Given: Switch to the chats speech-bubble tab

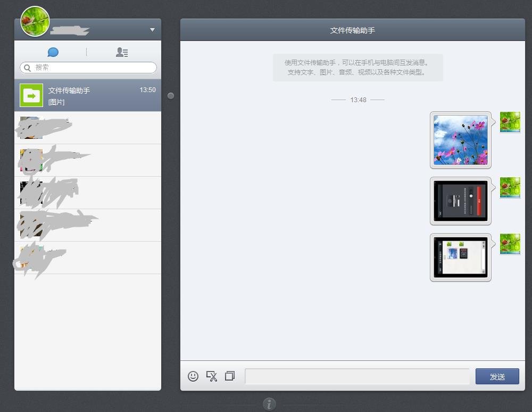Looking at the screenshot, I should click(53, 52).
